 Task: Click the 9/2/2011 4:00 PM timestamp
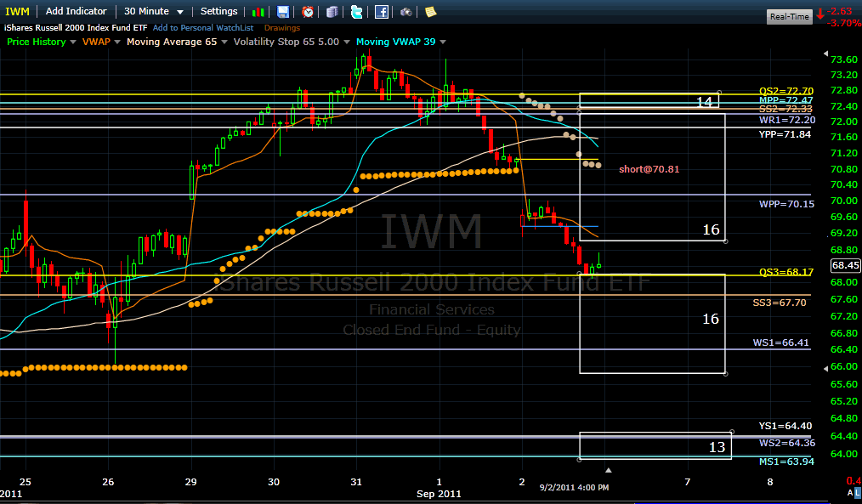tap(574, 488)
